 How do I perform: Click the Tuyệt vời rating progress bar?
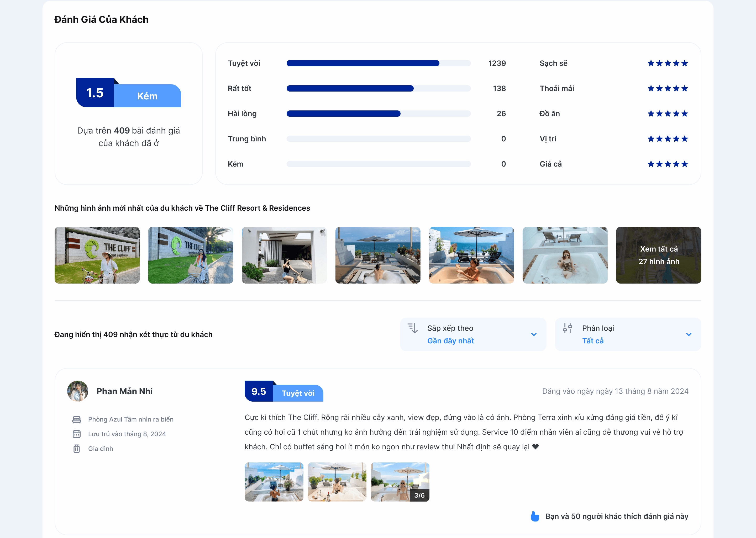pos(378,63)
